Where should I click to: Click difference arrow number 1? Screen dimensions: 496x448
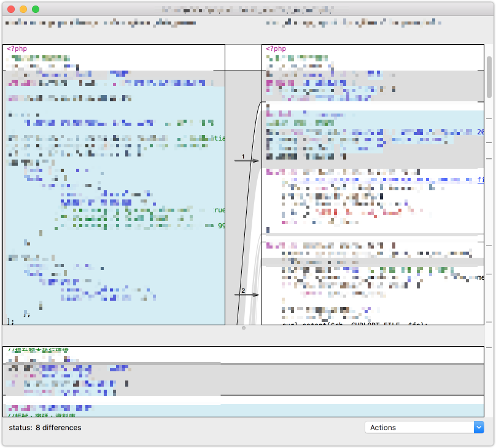click(246, 160)
